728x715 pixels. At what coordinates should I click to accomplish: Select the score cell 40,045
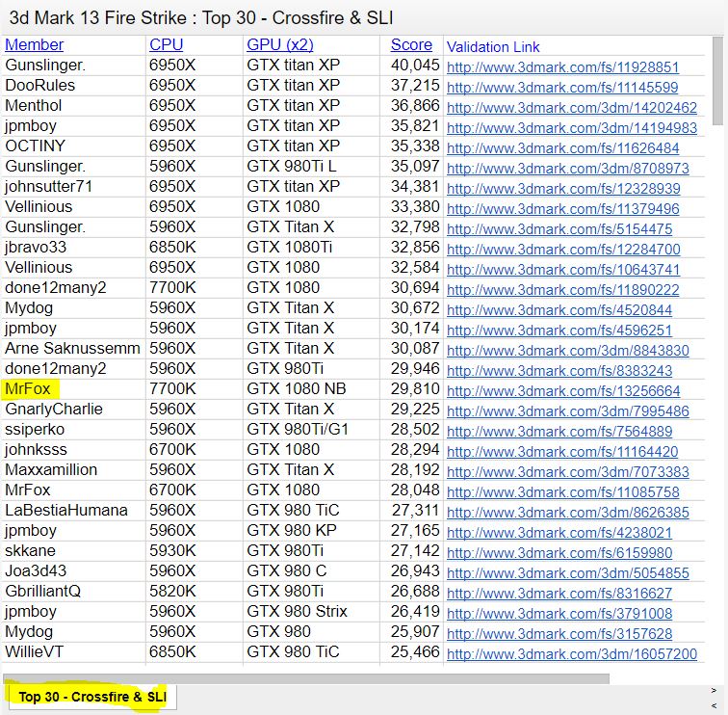point(411,65)
